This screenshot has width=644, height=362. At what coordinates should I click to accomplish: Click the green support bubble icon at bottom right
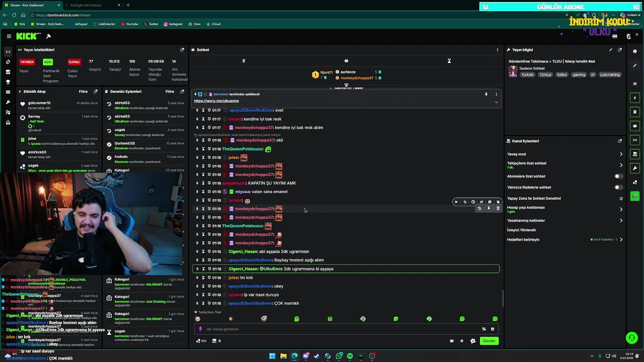click(x=631, y=337)
